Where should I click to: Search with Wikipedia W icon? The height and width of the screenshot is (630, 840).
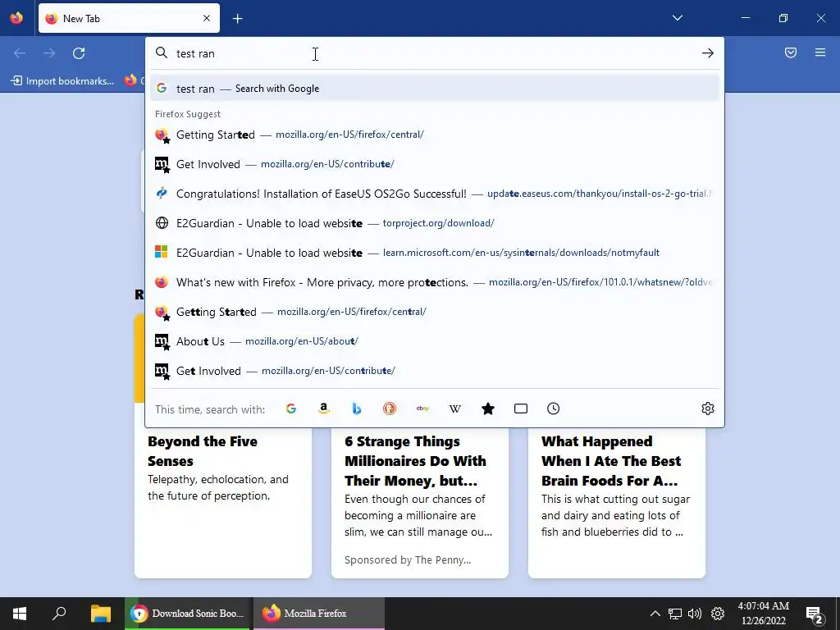pos(454,409)
